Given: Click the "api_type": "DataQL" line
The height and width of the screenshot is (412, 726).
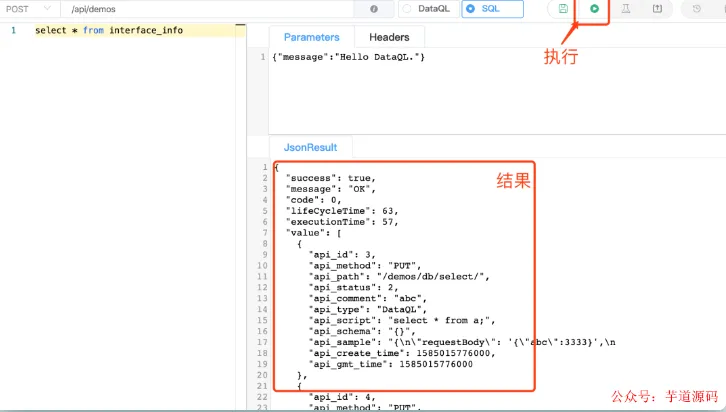Looking at the screenshot, I should [x=368, y=310].
